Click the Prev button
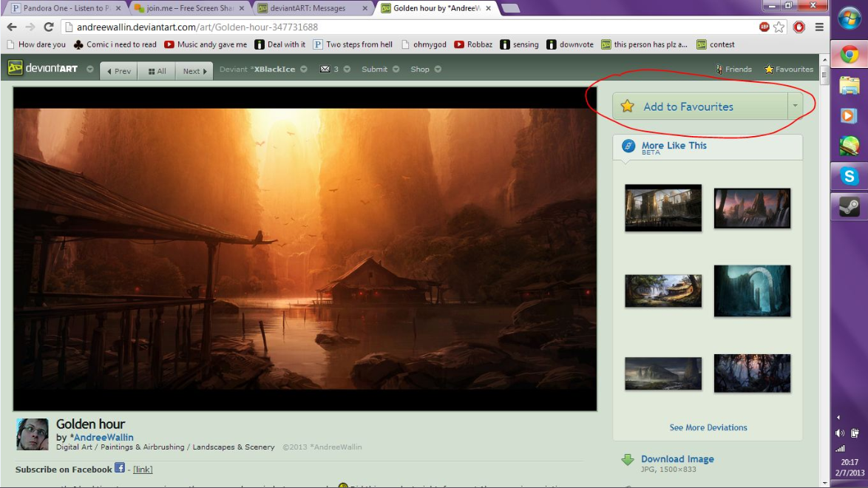868x488 pixels. click(x=118, y=71)
